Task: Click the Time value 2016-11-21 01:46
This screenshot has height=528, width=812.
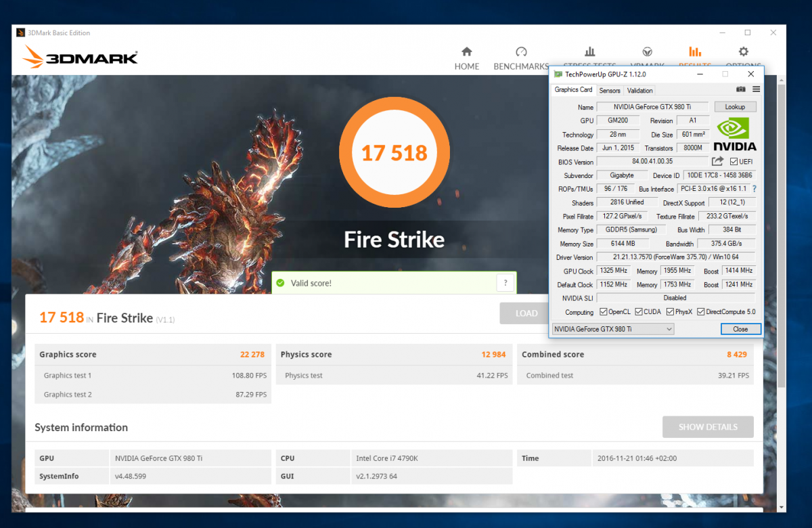Action: (637, 458)
